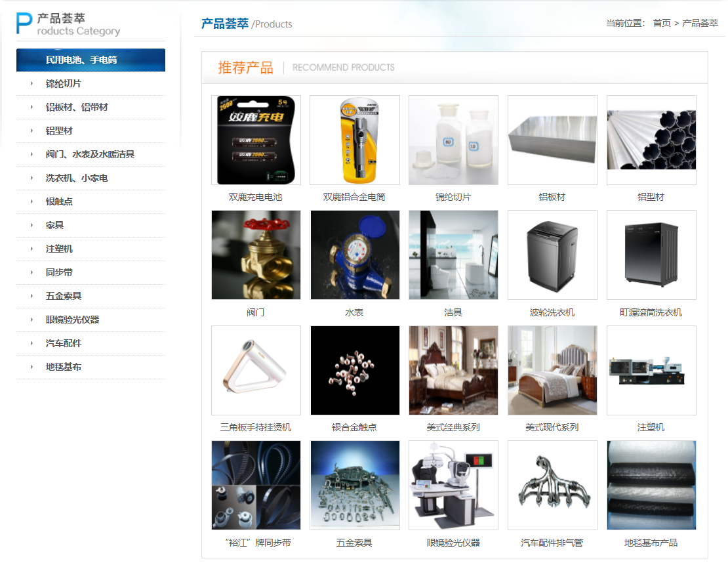Click the 地毯基布产品 caption
Image resolution: width=728 pixels, height=565 pixels.
651,543
